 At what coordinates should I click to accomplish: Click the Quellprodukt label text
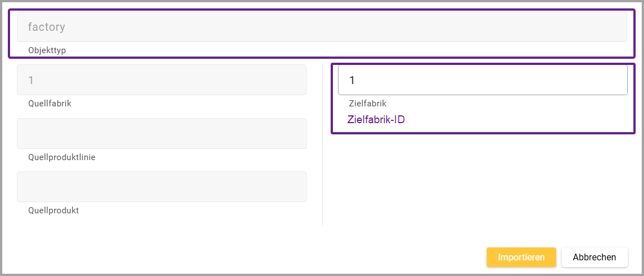(53, 210)
